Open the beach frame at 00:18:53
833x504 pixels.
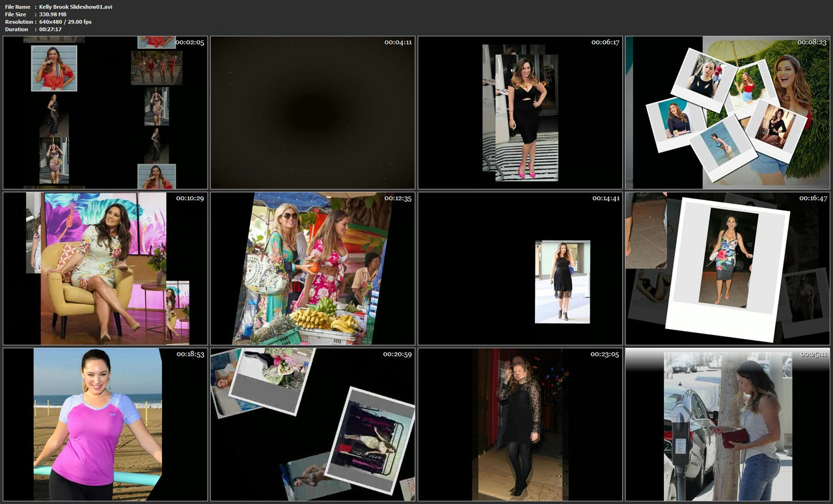coord(105,424)
